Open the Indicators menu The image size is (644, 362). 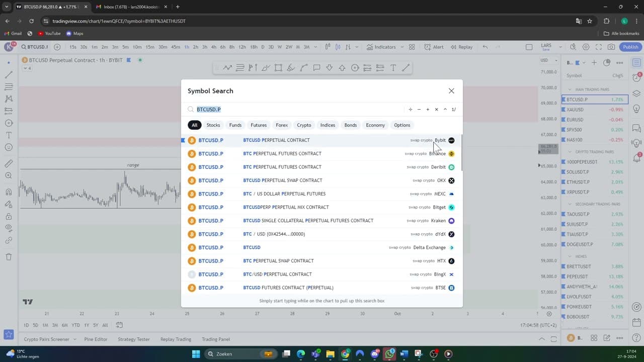click(381, 47)
